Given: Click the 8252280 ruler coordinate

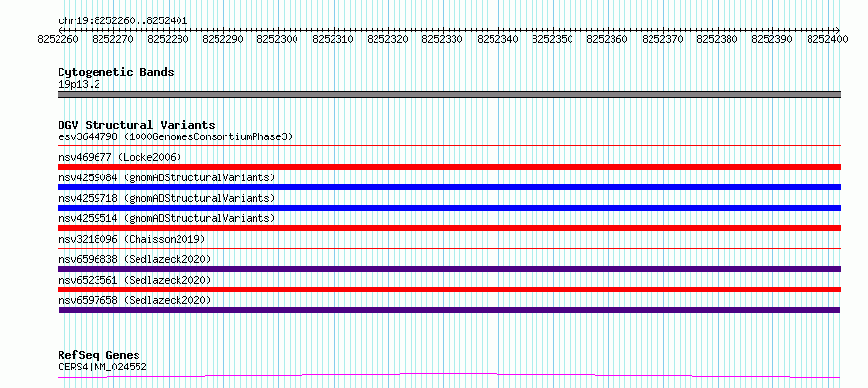Looking at the screenshot, I should pos(168,39).
